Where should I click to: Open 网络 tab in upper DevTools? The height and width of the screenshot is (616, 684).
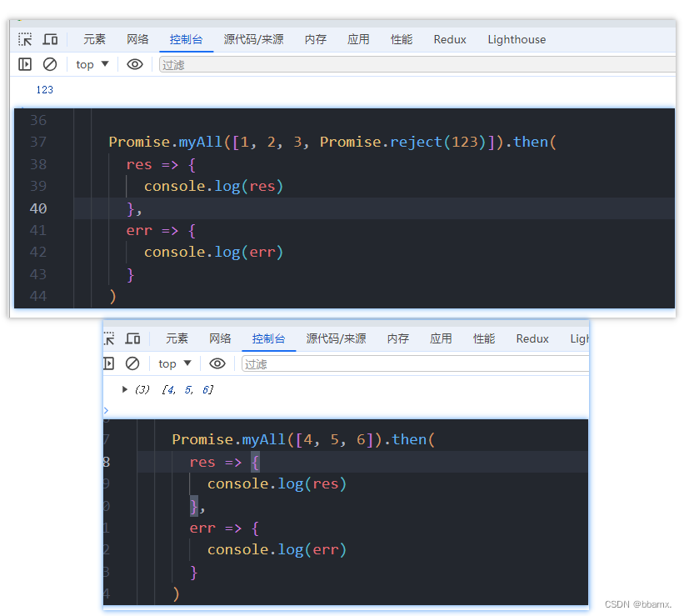137,40
